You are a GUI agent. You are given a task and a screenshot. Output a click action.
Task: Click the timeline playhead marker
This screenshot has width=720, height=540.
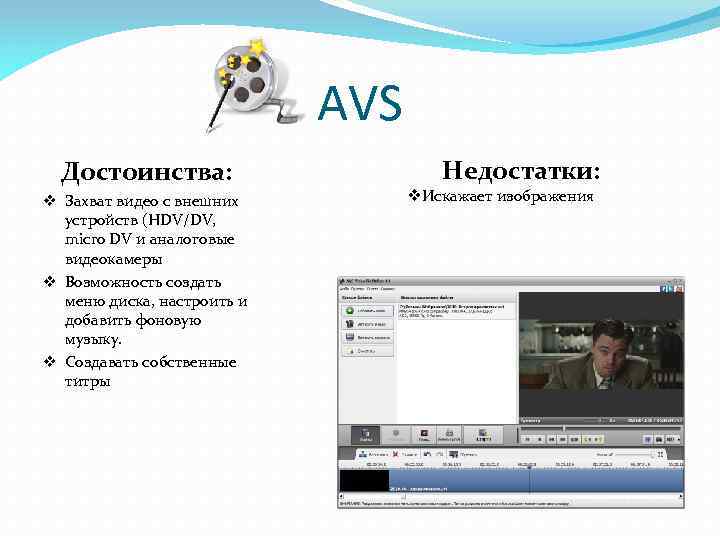pyautogui.click(x=529, y=467)
